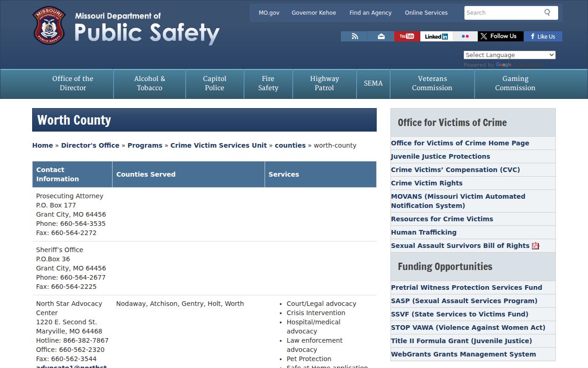This screenshot has width=588, height=368.
Task: Click the Court/Legal advocacy service item
Action: (x=322, y=304)
